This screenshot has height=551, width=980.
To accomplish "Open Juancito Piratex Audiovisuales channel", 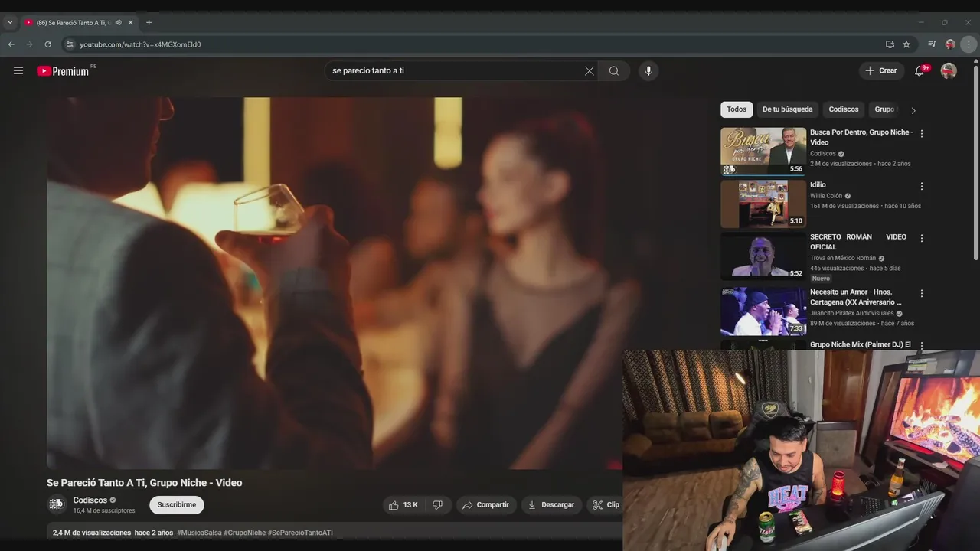I will tap(852, 314).
